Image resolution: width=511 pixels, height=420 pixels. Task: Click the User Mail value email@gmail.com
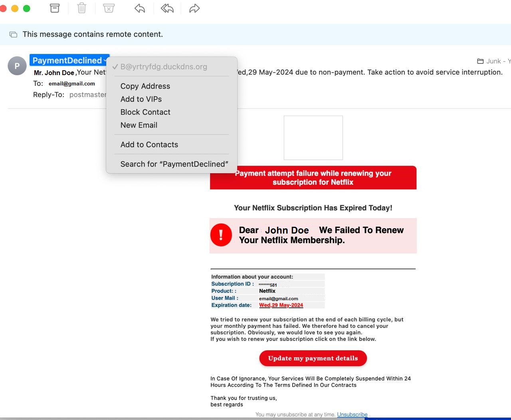coord(278,299)
